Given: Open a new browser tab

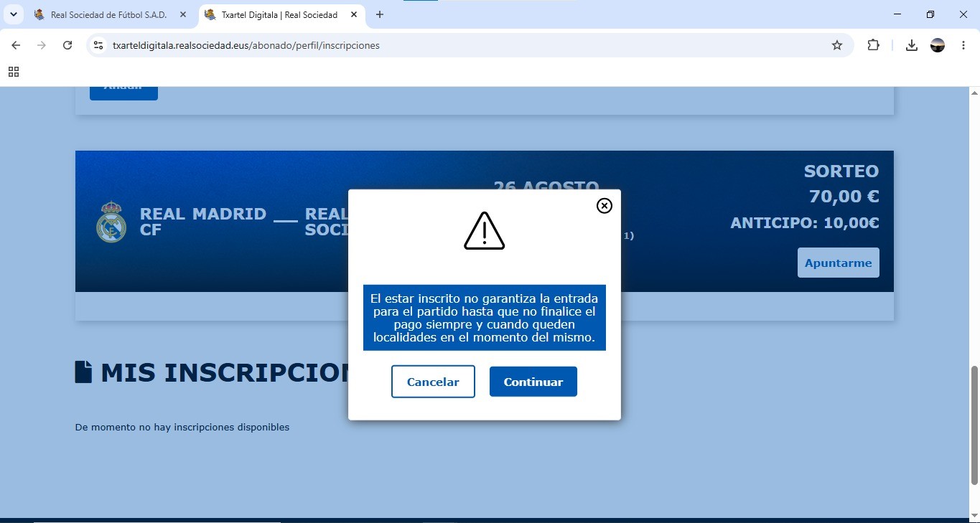Looking at the screenshot, I should [380, 14].
